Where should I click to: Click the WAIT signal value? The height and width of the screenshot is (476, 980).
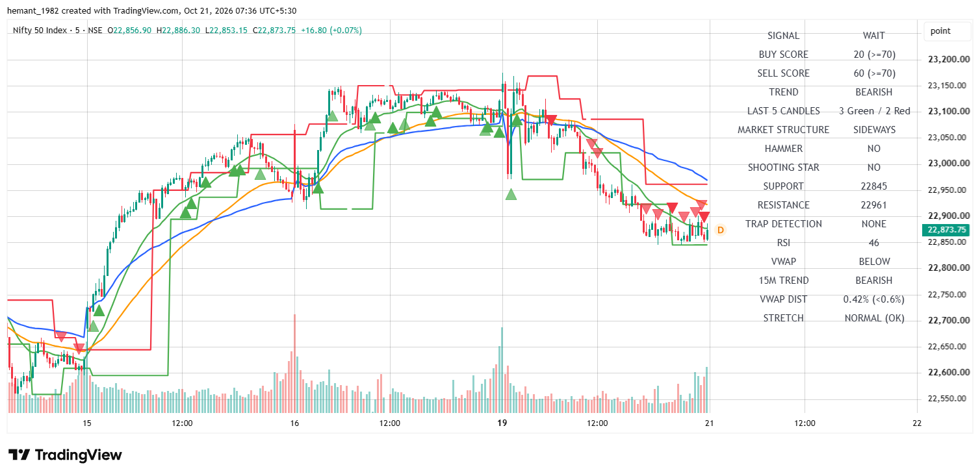[x=874, y=36]
